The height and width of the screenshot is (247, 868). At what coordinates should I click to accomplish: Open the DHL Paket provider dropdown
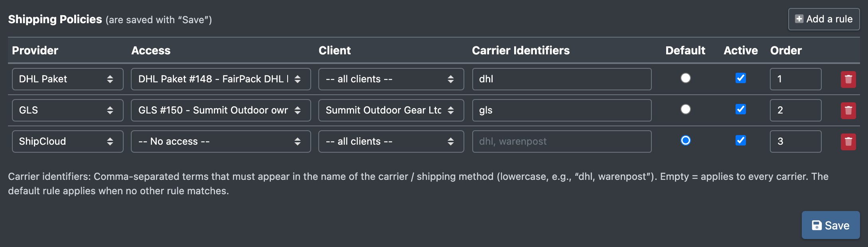point(67,79)
